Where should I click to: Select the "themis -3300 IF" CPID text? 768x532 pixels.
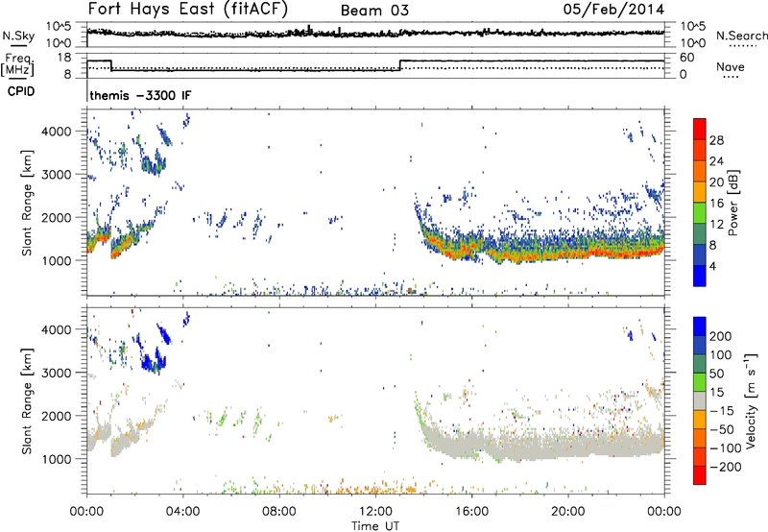[x=140, y=95]
